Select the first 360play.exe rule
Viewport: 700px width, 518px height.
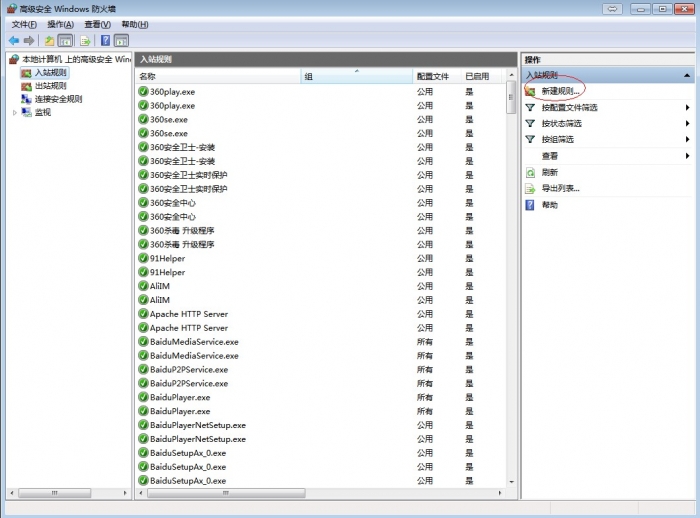[x=172, y=92]
